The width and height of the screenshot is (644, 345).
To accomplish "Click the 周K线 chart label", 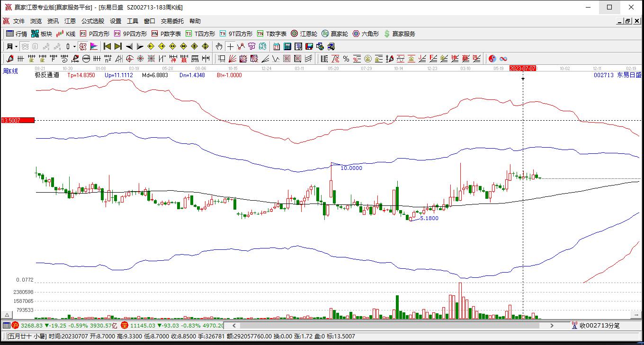I will click(10, 71).
